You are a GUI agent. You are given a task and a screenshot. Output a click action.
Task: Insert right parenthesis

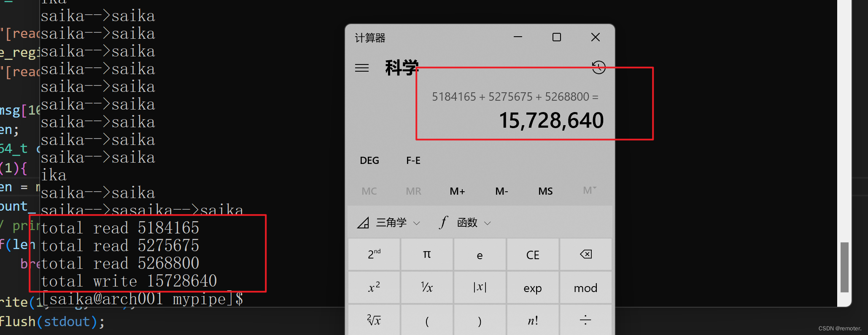(480, 320)
